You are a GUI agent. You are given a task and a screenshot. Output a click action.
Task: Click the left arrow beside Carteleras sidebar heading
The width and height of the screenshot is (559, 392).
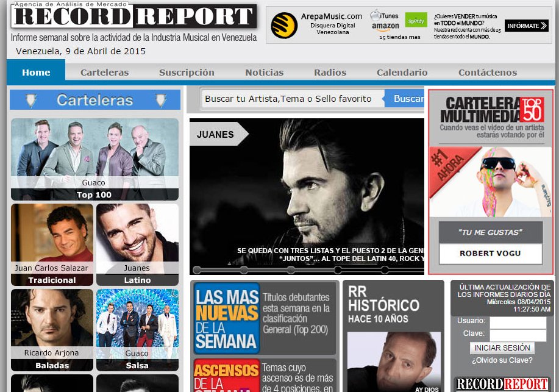(x=31, y=101)
